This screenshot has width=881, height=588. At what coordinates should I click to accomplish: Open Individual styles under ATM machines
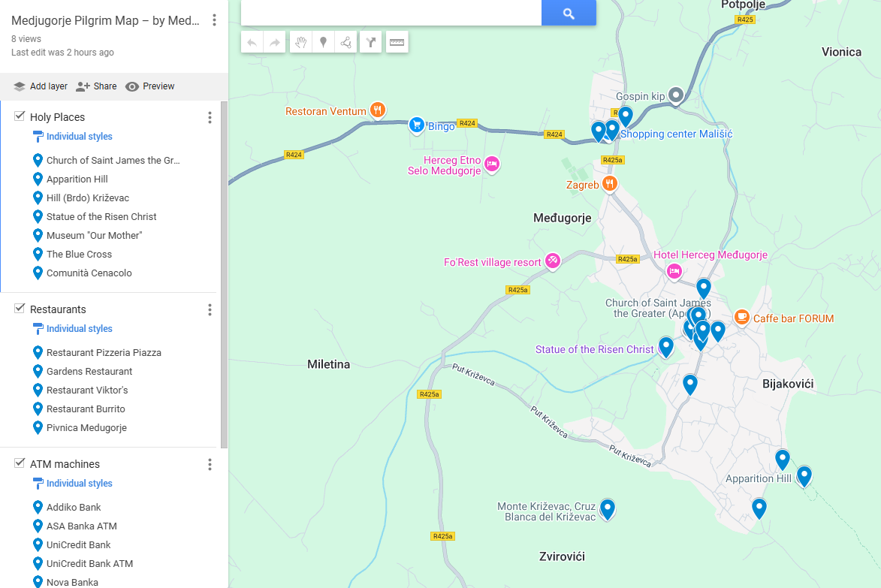(x=79, y=484)
